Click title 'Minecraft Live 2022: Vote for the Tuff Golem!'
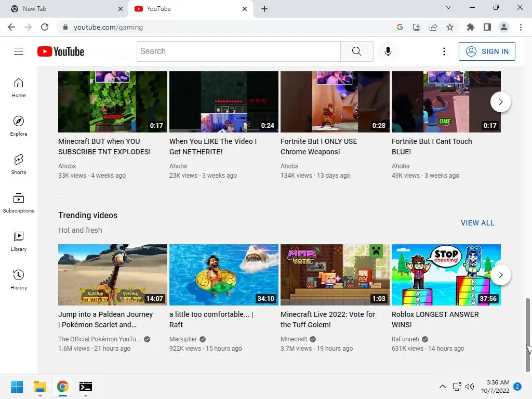 328,320
